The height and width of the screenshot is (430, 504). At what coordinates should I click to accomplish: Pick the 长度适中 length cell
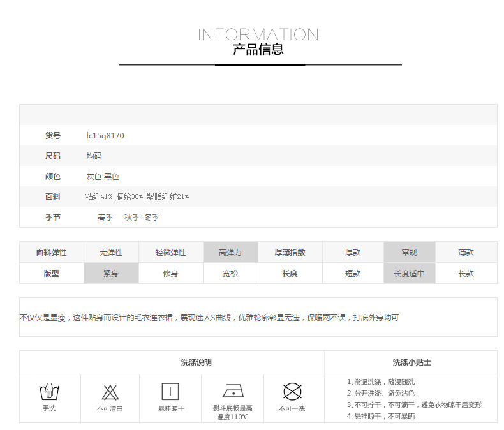409,273
